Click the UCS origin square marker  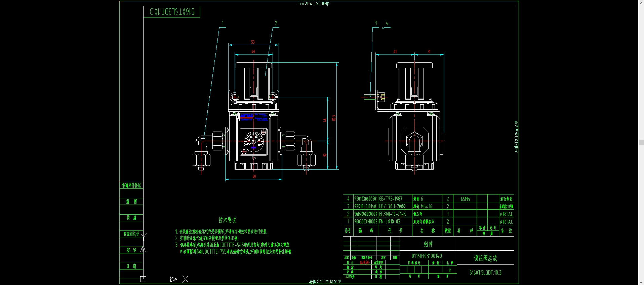143,279
